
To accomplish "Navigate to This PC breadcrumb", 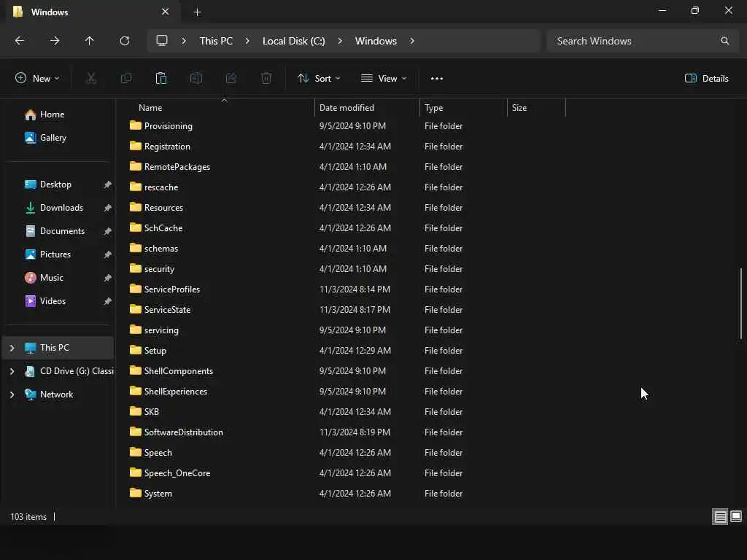I will point(216,41).
